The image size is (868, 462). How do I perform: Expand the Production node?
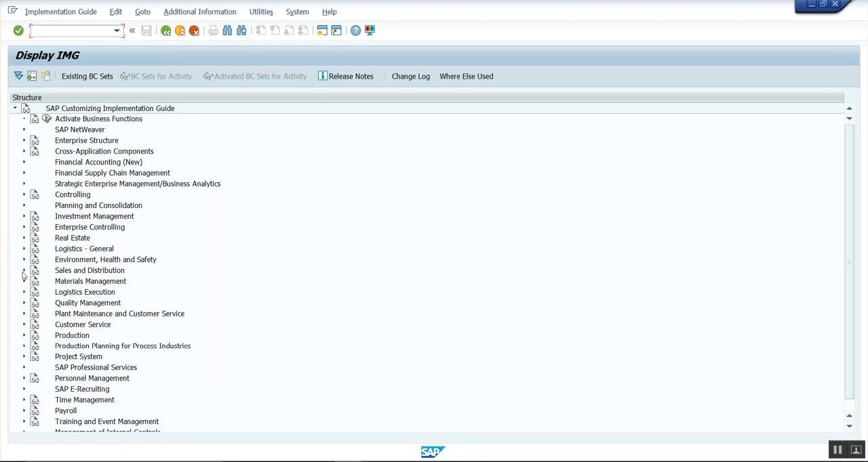click(x=24, y=335)
